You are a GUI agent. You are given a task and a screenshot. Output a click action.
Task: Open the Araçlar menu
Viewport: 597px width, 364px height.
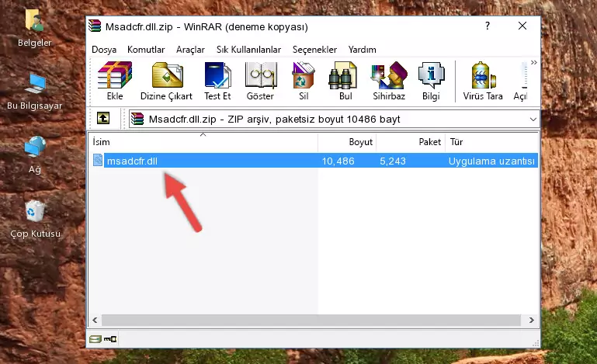point(190,50)
